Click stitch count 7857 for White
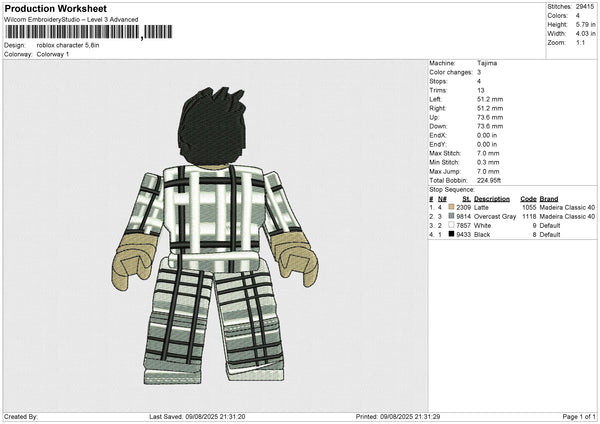 coord(463,225)
